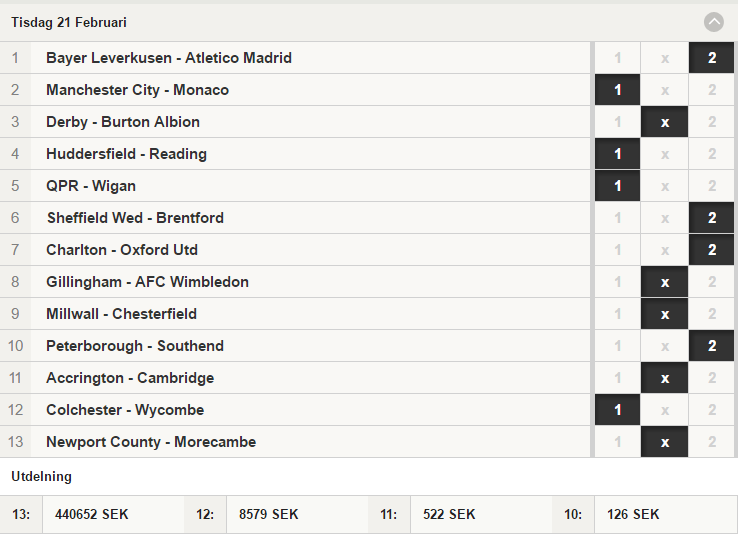Collapse the Tisdag 21 Februari section
This screenshot has width=739, height=534.
coord(714,22)
